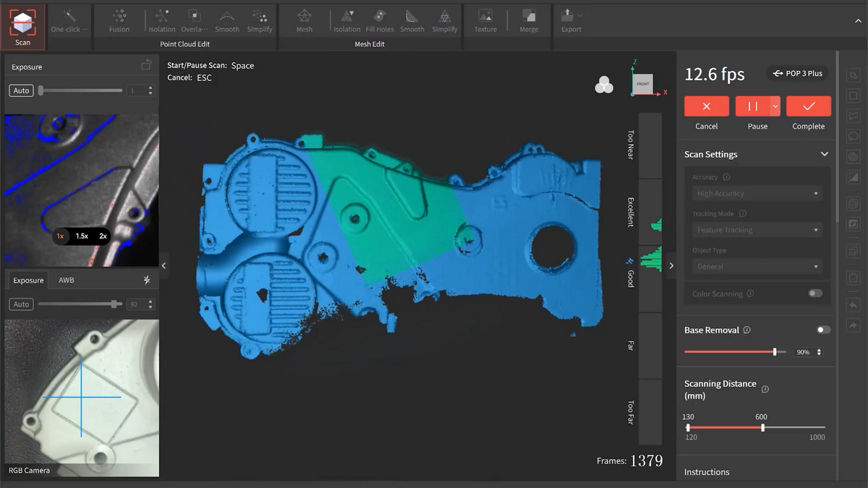Open the Object Type dropdown
Screen dimensions: 868x488
point(757,266)
